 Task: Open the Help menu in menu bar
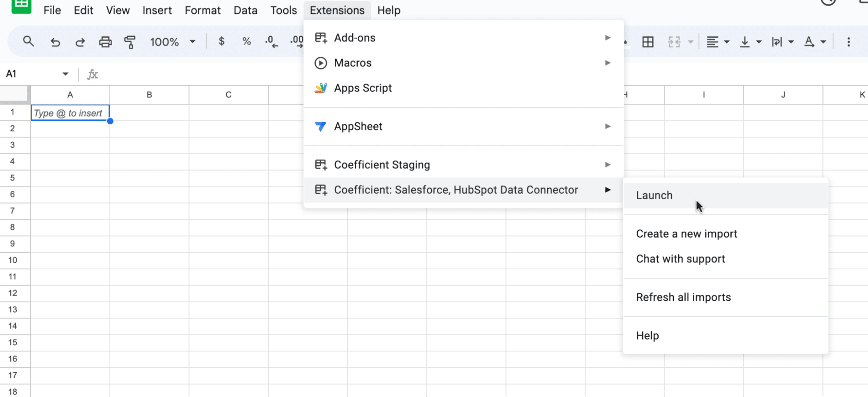[389, 10]
